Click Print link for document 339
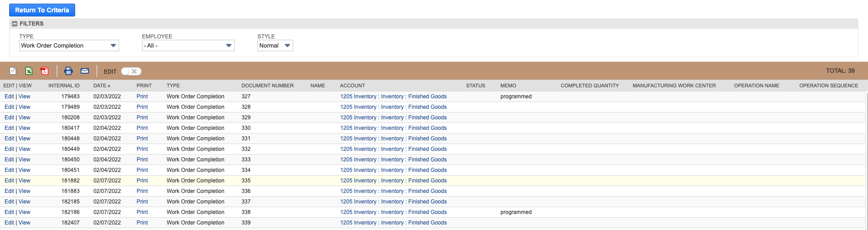Image resolution: width=868 pixels, height=230 pixels. [x=142, y=223]
